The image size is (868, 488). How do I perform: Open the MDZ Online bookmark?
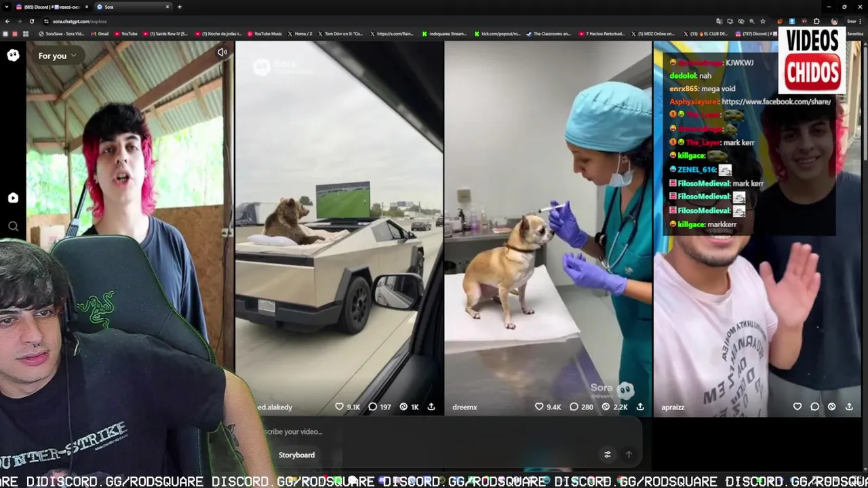pyautogui.click(x=652, y=33)
